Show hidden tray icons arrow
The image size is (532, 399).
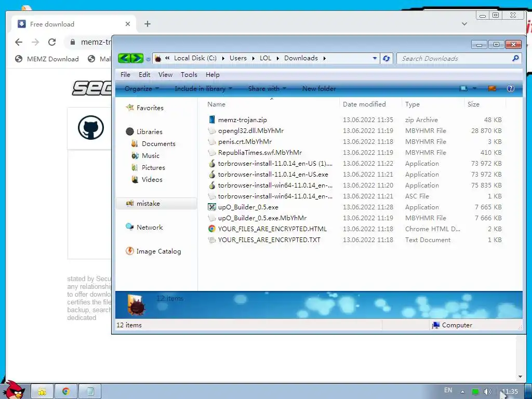point(462,392)
